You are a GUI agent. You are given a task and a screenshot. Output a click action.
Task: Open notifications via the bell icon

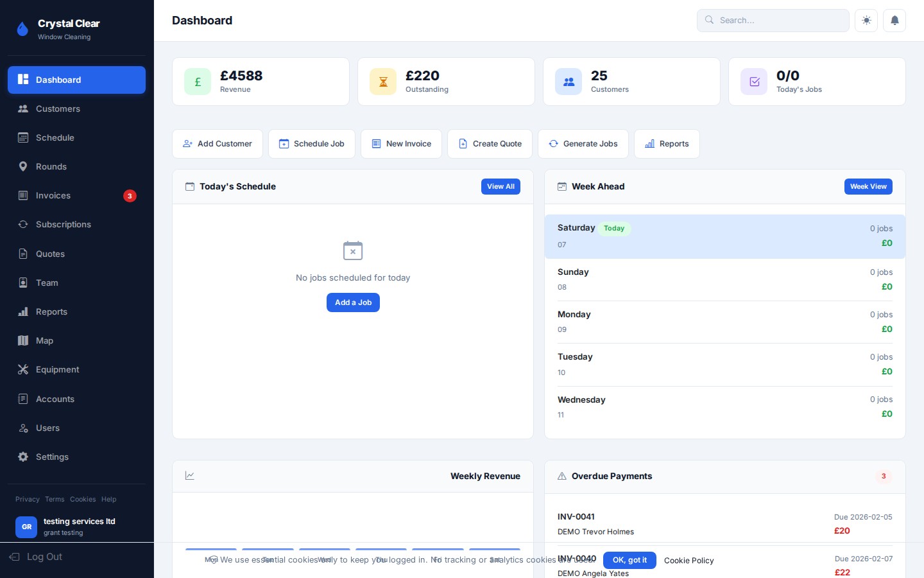[x=894, y=20]
